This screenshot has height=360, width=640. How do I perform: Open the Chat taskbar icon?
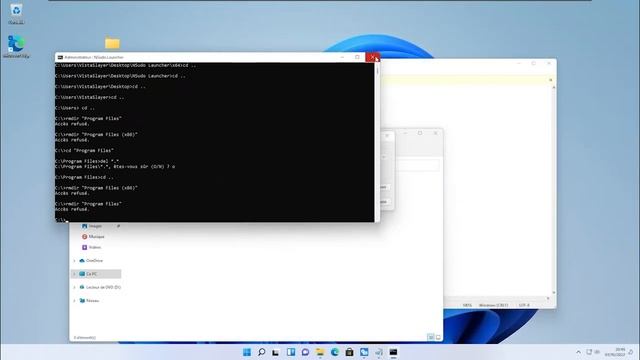click(305, 352)
